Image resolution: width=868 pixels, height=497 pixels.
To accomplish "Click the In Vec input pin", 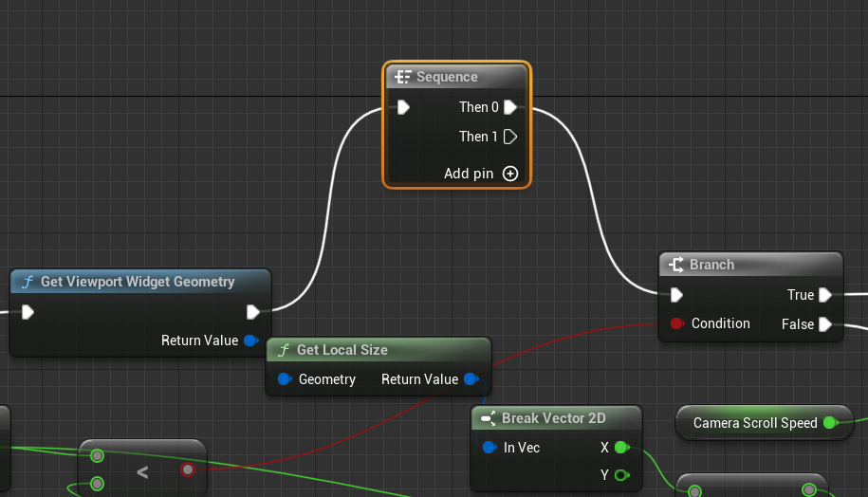I will [x=489, y=447].
